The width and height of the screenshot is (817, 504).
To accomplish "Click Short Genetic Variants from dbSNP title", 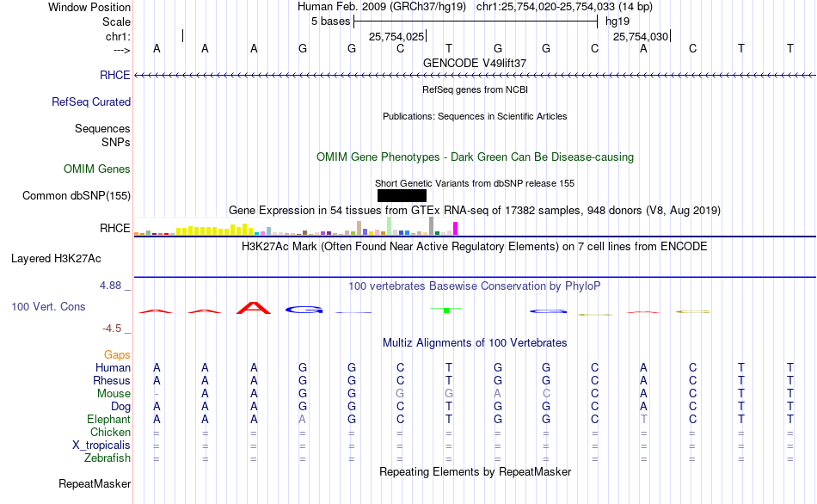I will click(475, 183).
